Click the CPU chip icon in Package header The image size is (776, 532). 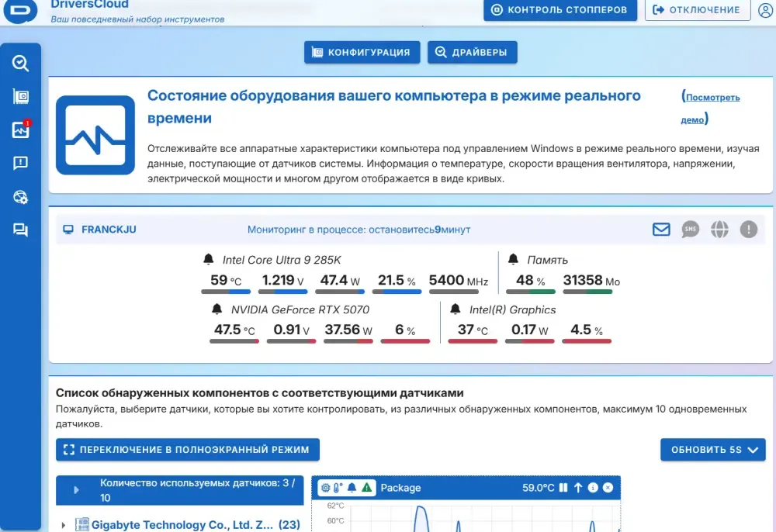pyautogui.click(x=326, y=488)
